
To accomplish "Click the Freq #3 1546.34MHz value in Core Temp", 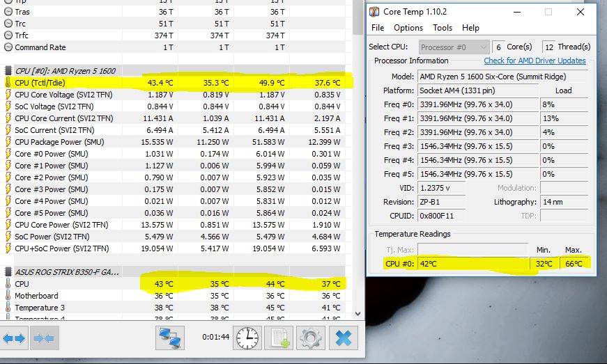I will (478, 146).
